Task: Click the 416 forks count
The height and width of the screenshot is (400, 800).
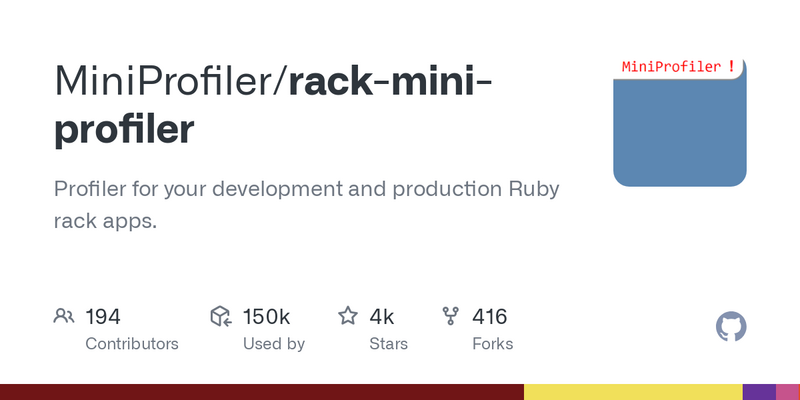Action: pyautogui.click(x=489, y=317)
